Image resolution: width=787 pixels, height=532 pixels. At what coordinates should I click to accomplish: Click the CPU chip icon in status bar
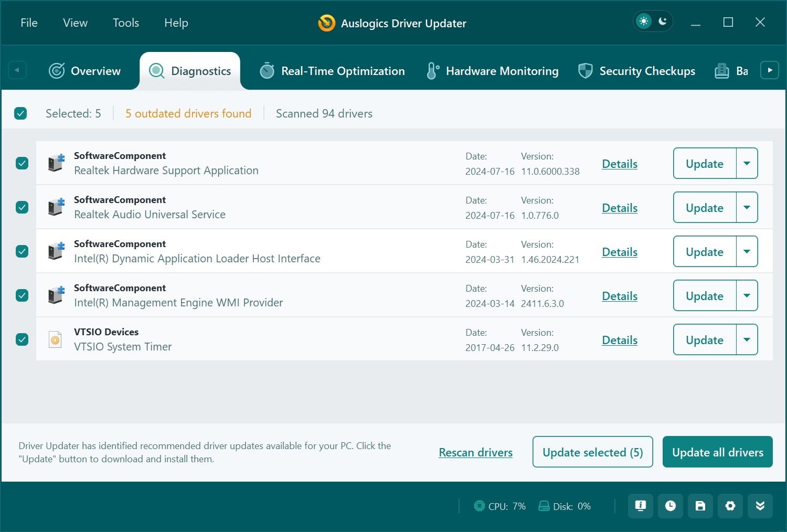(479, 506)
